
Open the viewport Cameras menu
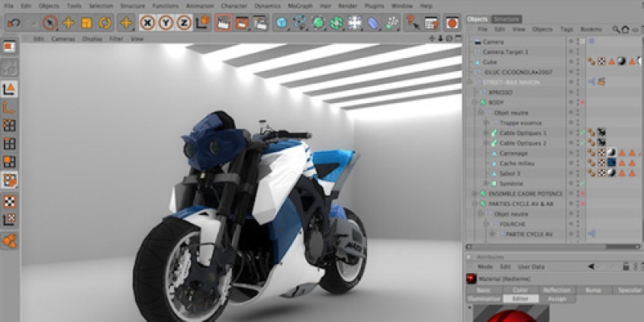point(64,39)
